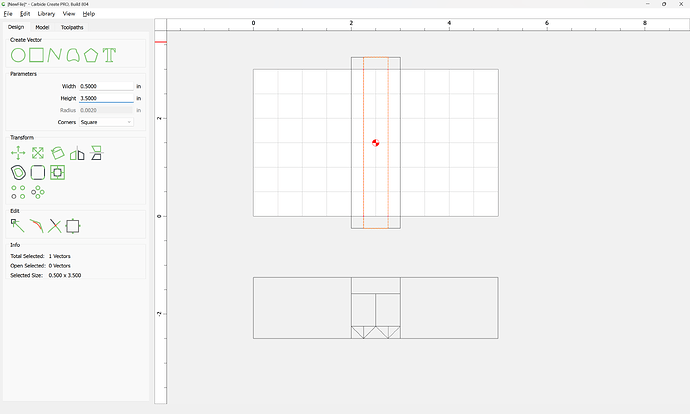
Task: Switch to the Model tab
Action: point(42,27)
